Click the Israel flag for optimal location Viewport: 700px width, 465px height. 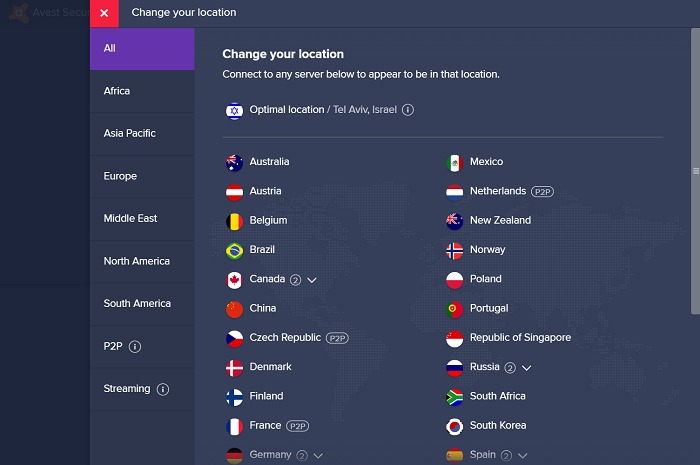coord(235,110)
